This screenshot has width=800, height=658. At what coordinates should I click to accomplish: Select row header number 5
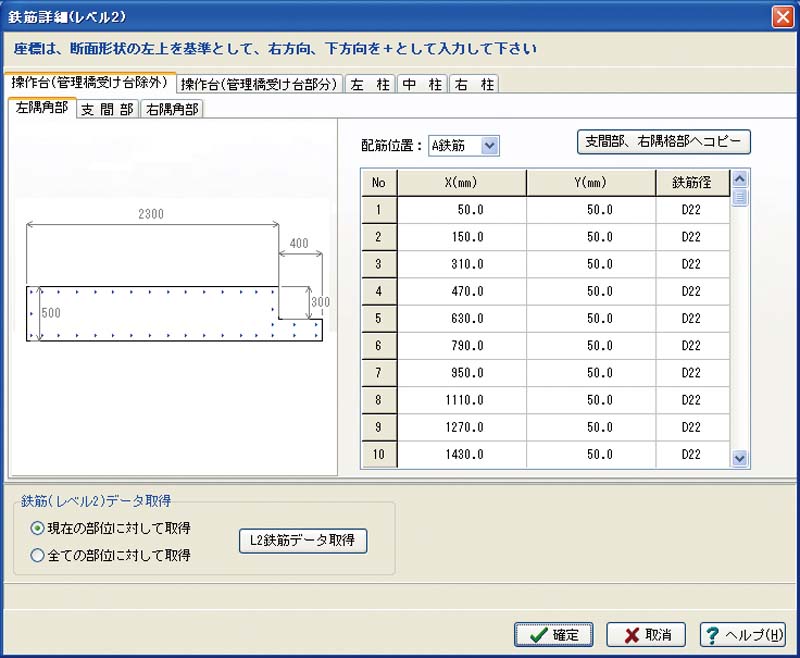coord(379,319)
